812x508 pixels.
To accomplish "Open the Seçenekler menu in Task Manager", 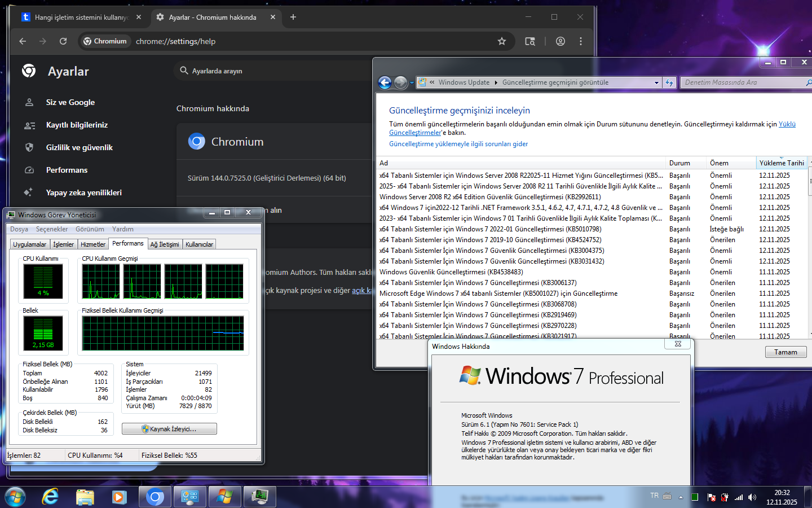I will [52, 229].
